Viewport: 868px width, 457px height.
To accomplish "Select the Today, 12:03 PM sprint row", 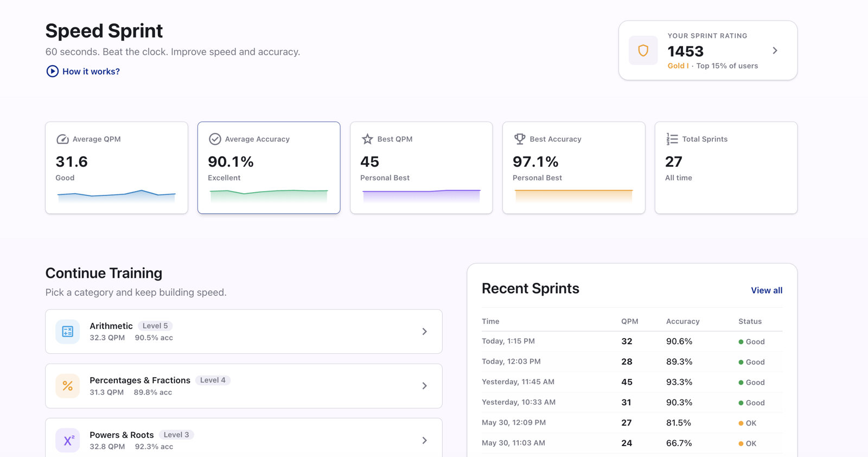I will [x=632, y=362].
